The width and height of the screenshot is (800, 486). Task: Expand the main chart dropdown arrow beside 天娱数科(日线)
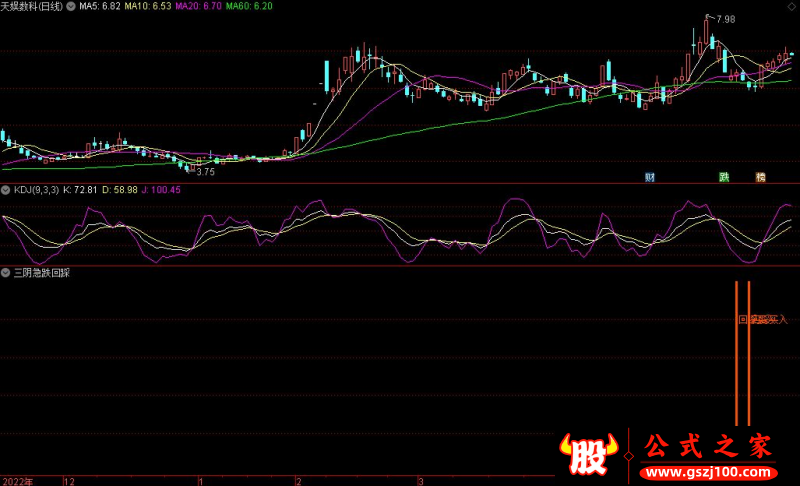click(x=70, y=6)
